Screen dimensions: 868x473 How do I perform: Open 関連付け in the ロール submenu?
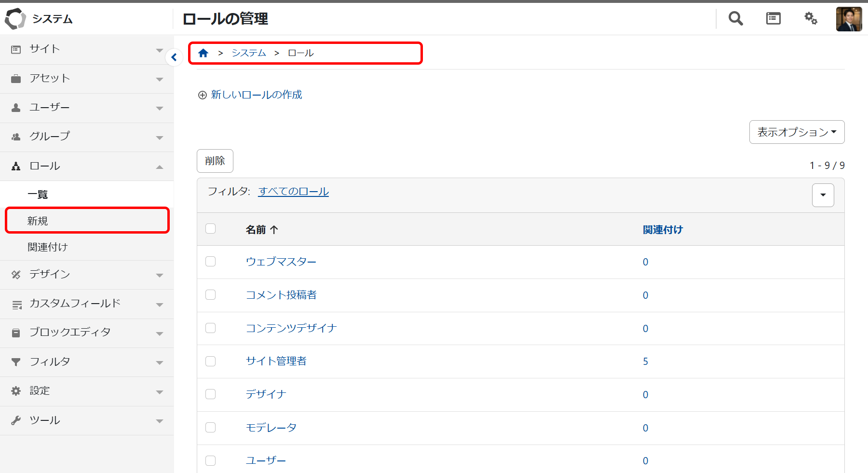coord(47,247)
